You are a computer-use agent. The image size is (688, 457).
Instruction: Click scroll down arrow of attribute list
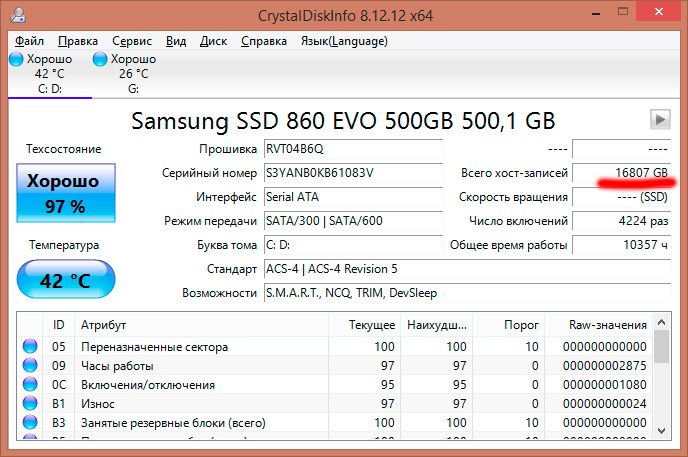(x=662, y=431)
